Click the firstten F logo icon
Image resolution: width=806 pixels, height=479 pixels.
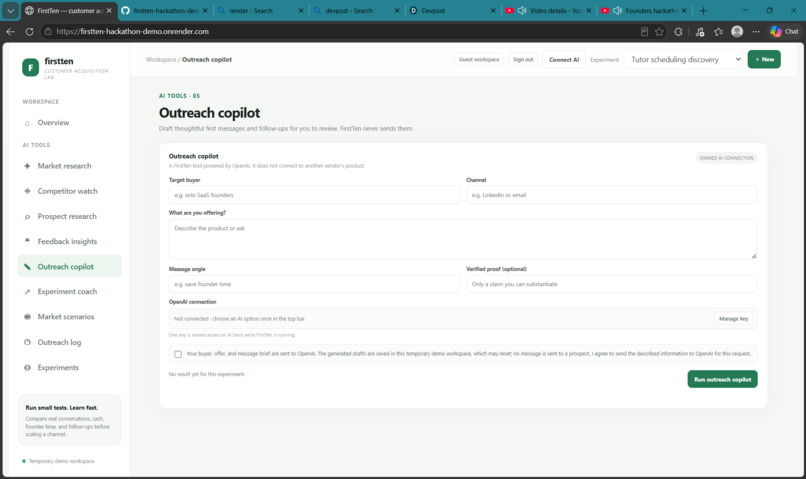tap(30, 67)
